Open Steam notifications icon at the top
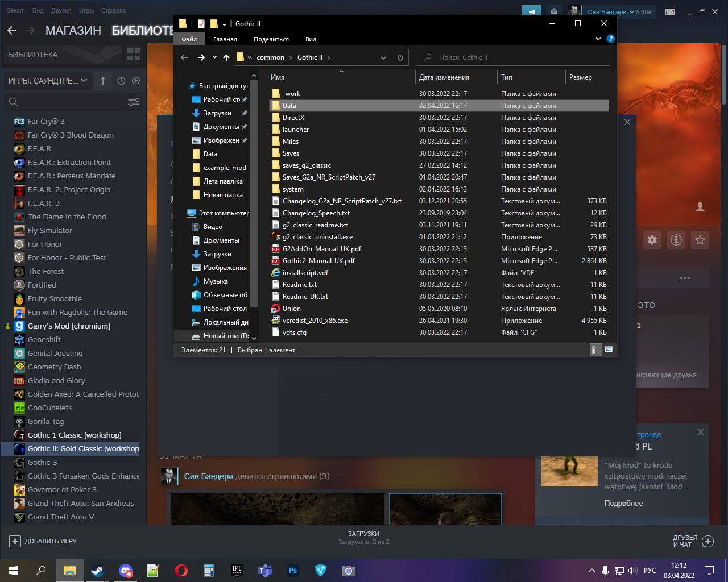The image size is (728, 582). (x=554, y=11)
